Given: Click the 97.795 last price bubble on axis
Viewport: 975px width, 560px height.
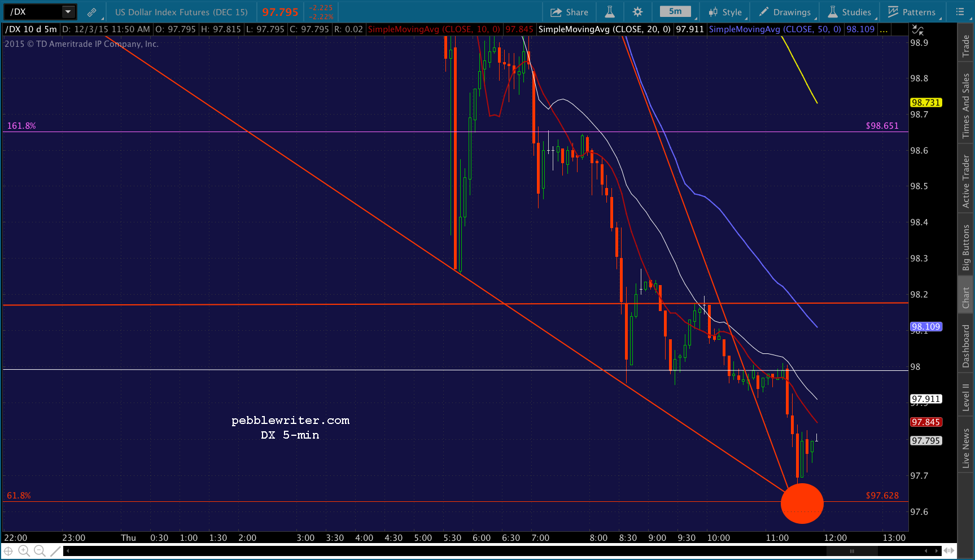Looking at the screenshot, I should tap(926, 441).
